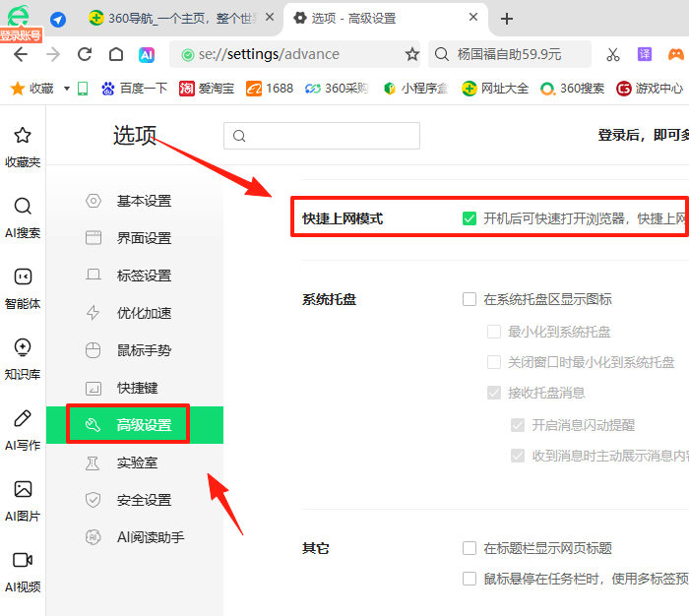Open the AI assistant toolbar icon
689x616 pixels.
pyautogui.click(x=147, y=55)
